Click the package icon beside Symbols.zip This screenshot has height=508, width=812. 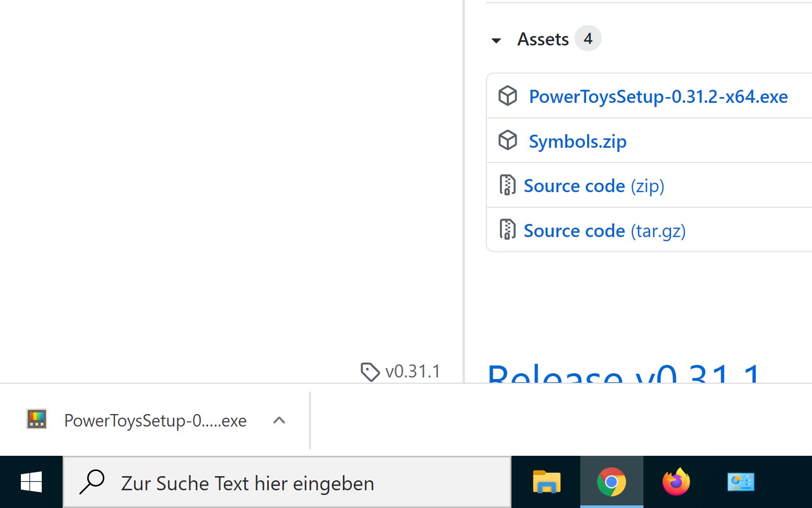(507, 140)
